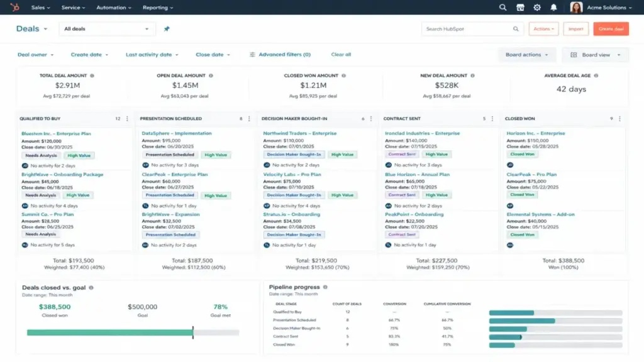Open the search magnifier in top bar
The image size is (644, 362).
click(502, 8)
